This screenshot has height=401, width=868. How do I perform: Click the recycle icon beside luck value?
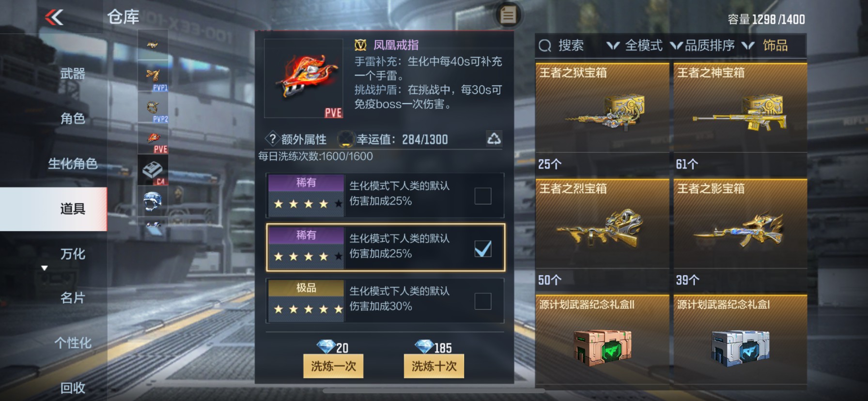tap(494, 139)
